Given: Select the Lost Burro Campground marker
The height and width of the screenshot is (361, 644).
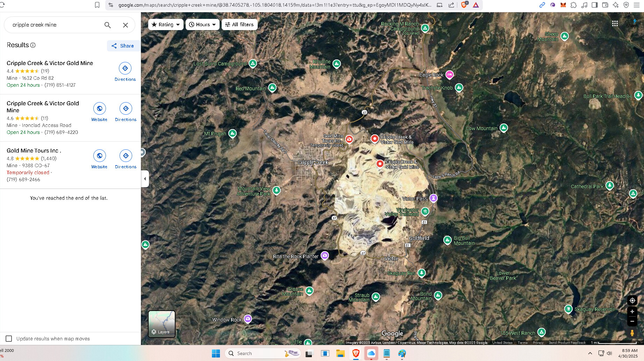Looking at the screenshot, I should pyautogui.click(x=253, y=63).
